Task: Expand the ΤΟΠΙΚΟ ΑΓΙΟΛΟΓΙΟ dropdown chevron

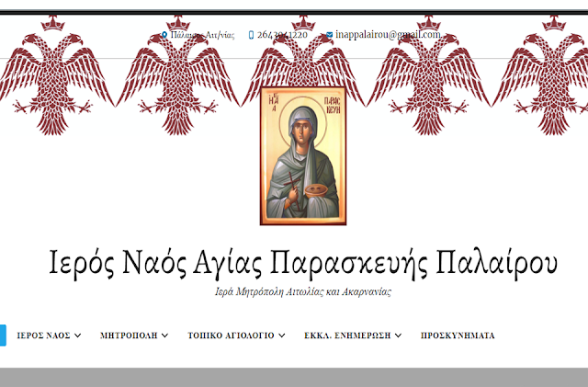Action: point(282,336)
